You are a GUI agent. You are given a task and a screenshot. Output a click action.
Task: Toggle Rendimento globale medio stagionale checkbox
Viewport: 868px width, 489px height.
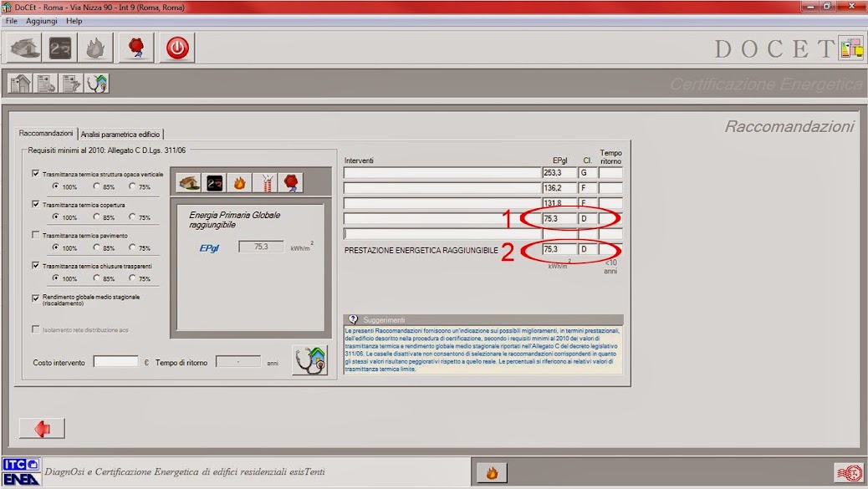point(35,298)
